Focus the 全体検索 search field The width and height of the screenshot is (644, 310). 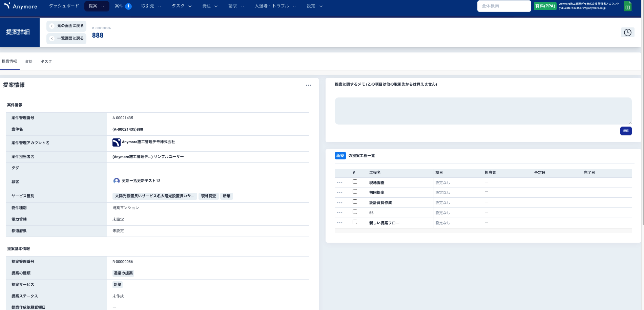(x=504, y=6)
